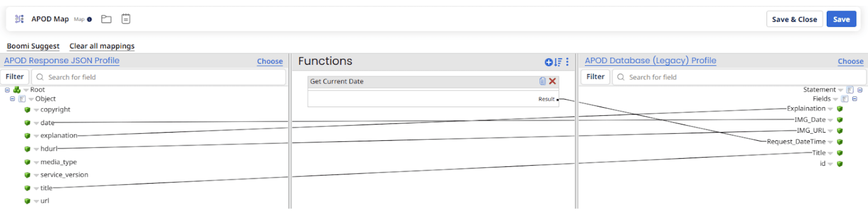Click the add function plus icon
Screen dimensions: 868x224
(x=548, y=62)
